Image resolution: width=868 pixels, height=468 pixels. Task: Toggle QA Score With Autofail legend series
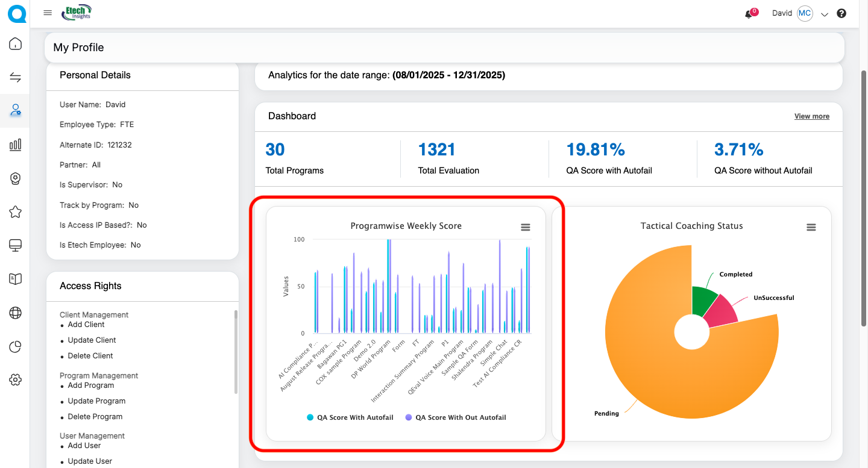350,417
